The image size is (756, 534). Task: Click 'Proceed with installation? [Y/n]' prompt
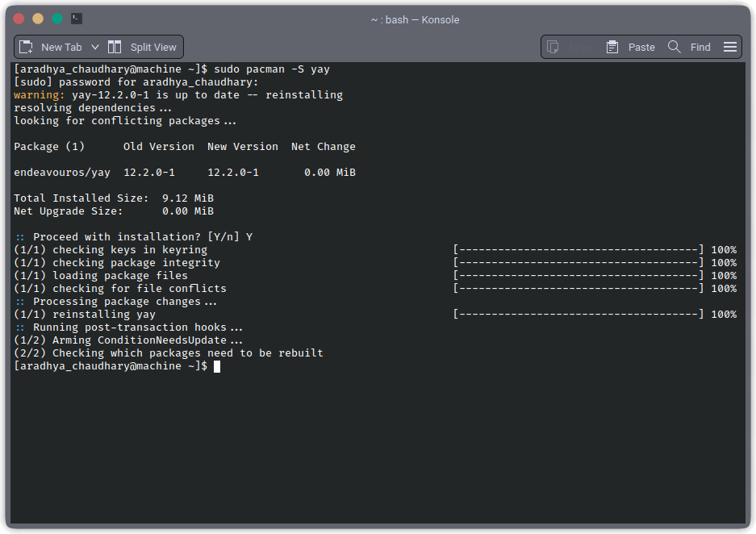point(136,237)
